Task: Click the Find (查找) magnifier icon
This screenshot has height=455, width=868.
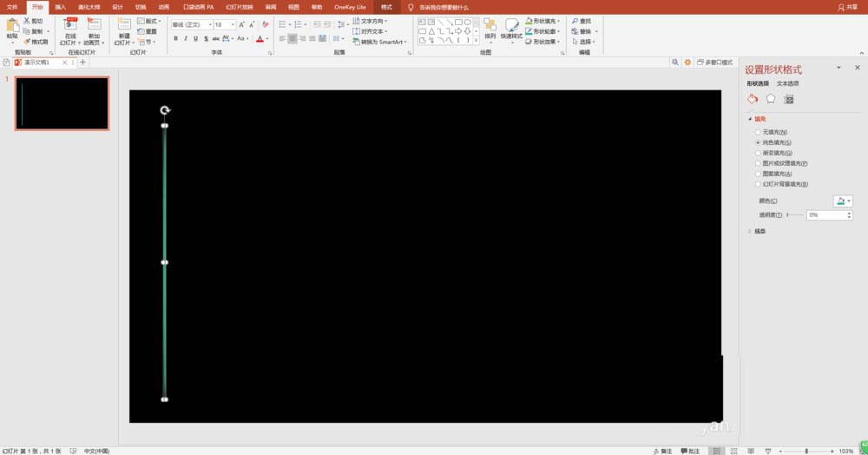Action: pos(575,21)
